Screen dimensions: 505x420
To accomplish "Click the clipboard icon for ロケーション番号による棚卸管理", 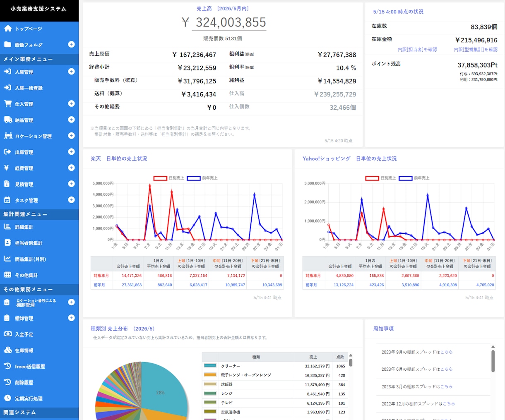I will 7,302.
